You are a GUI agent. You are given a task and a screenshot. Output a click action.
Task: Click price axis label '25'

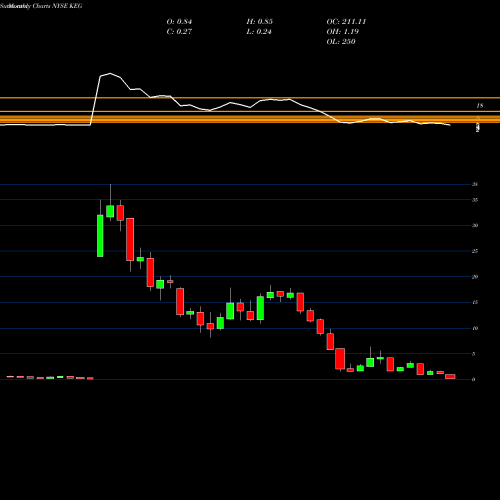point(475,251)
